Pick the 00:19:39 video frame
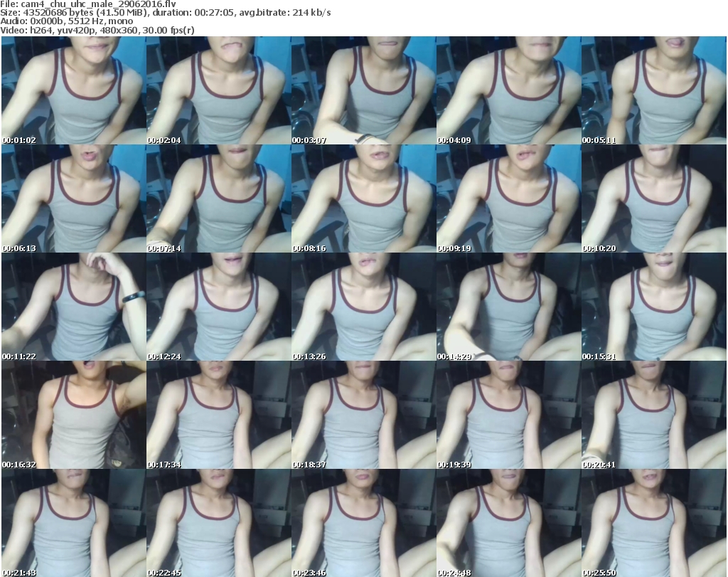728x577 pixels. coord(508,415)
